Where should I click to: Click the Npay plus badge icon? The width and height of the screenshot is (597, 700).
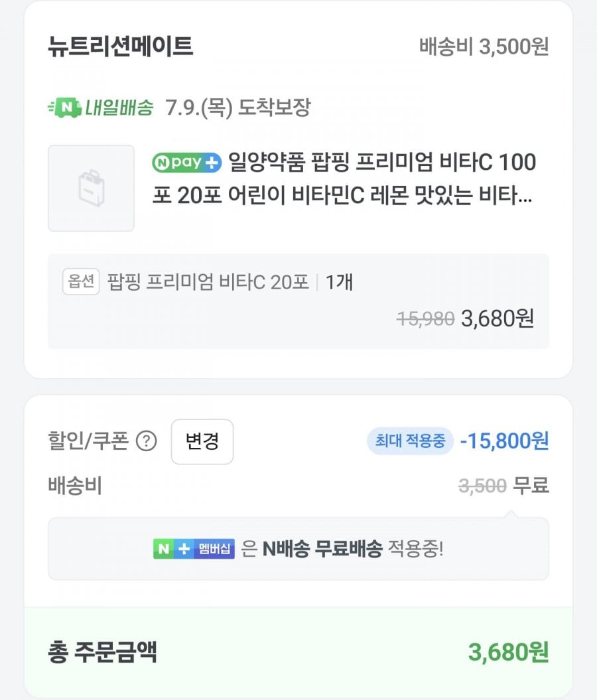(x=187, y=163)
